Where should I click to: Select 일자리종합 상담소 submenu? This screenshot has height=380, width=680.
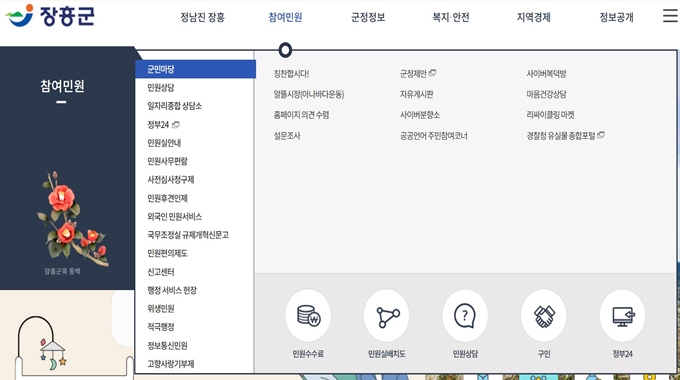pyautogui.click(x=174, y=106)
